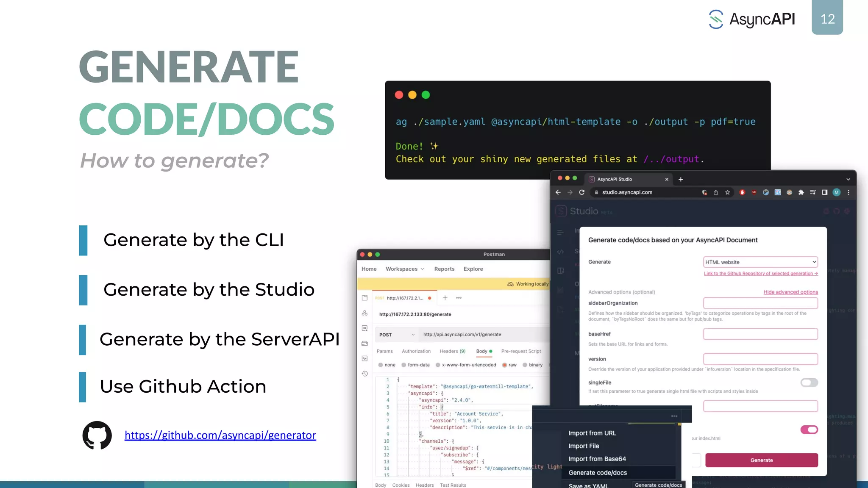Viewport: 868px width, 488px height.
Task: Open Link to the Github Repository link
Action: point(761,274)
